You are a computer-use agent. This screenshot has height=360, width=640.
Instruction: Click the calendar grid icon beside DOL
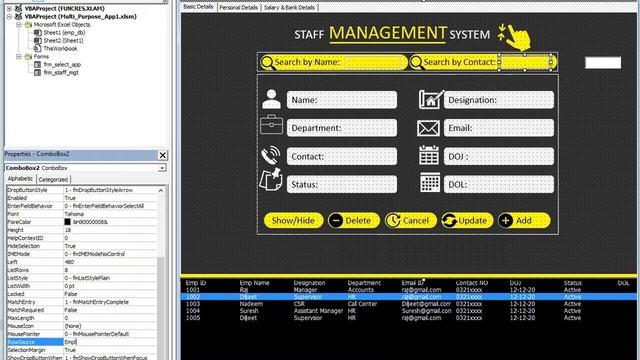coord(430,182)
